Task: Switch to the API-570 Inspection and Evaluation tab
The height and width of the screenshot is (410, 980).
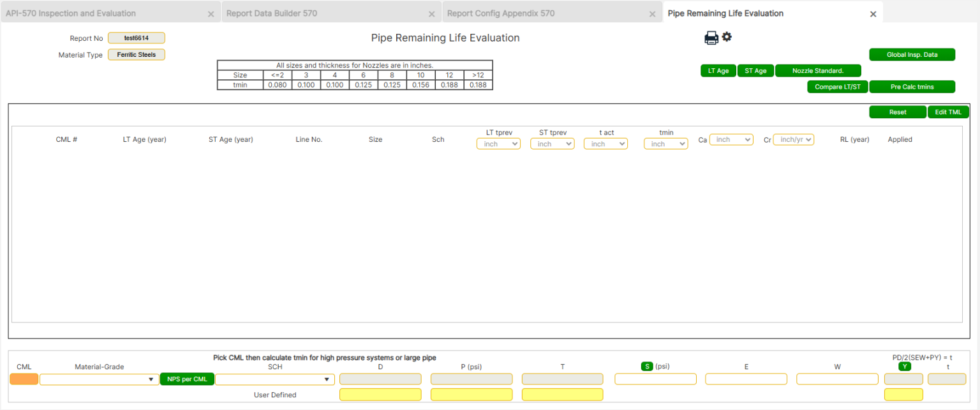Action: [70, 13]
